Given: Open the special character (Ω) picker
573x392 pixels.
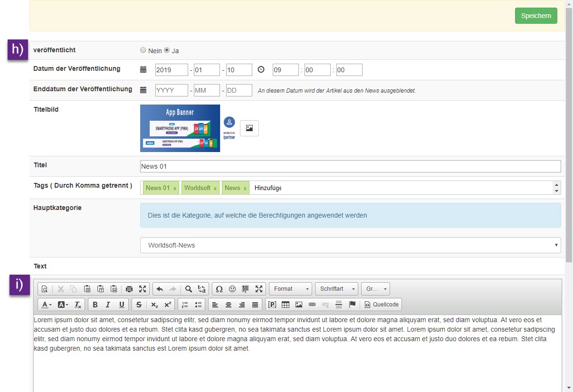Looking at the screenshot, I should [x=220, y=288].
